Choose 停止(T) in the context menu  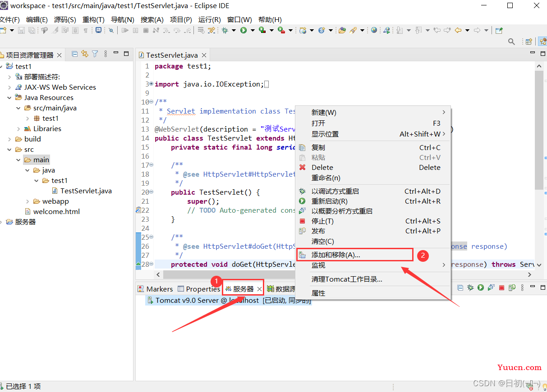373,221
